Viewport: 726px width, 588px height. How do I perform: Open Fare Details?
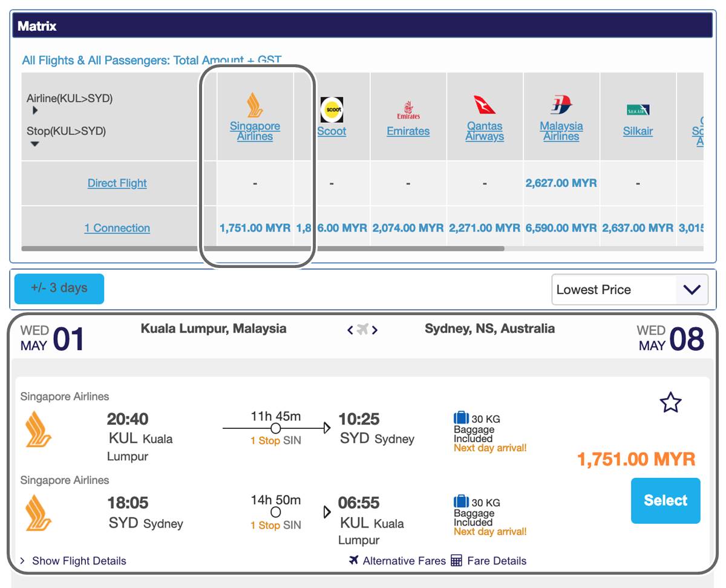[x=497, y=561]
